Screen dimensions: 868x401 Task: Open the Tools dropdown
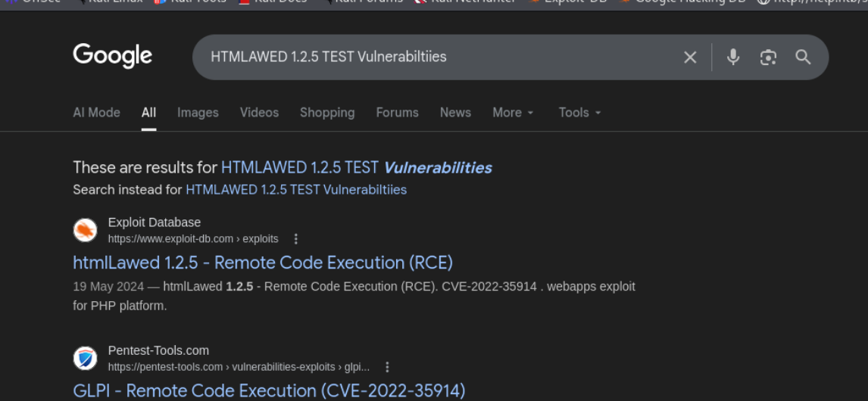coord(579,113)
